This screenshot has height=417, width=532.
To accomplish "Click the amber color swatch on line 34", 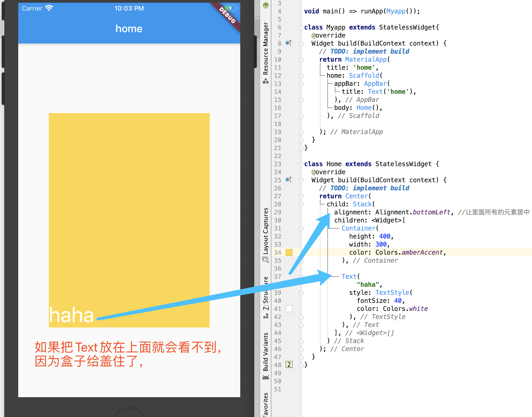I will pos(289,252).
